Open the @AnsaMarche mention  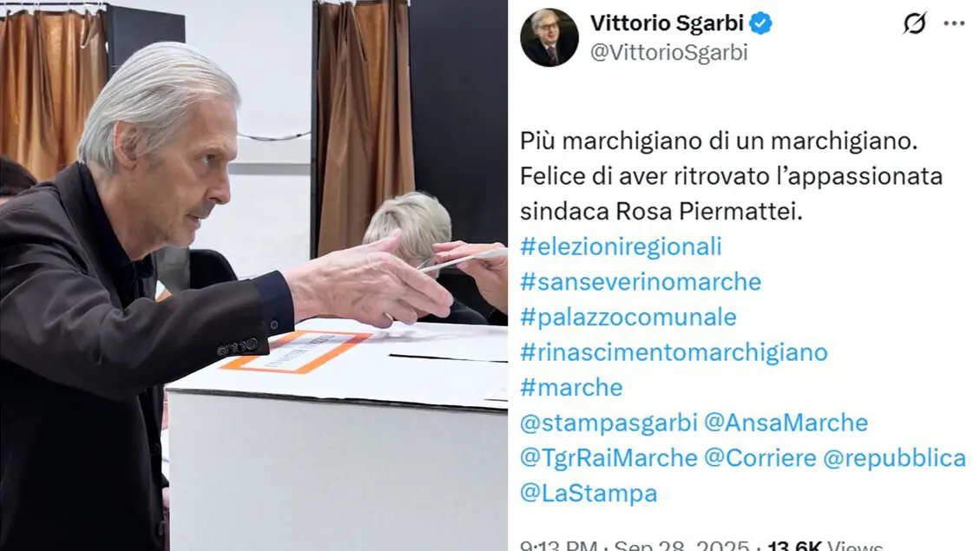(786, 423)
